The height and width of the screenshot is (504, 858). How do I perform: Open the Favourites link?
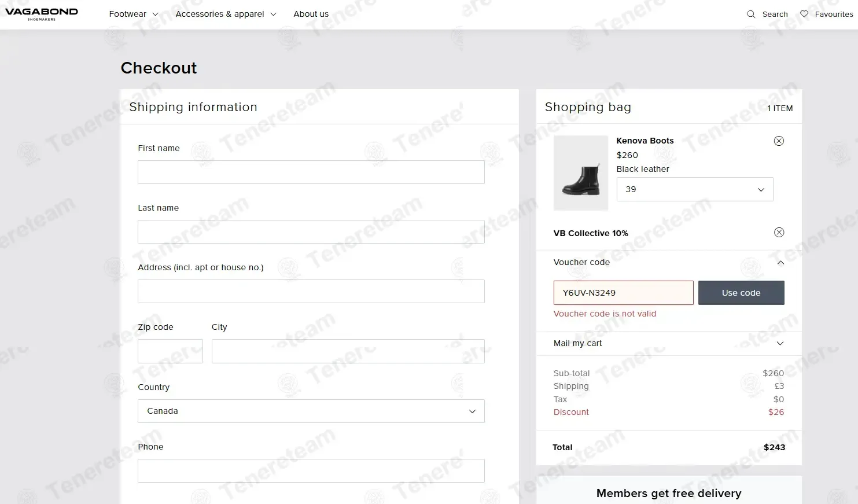[x=834, y=14]
